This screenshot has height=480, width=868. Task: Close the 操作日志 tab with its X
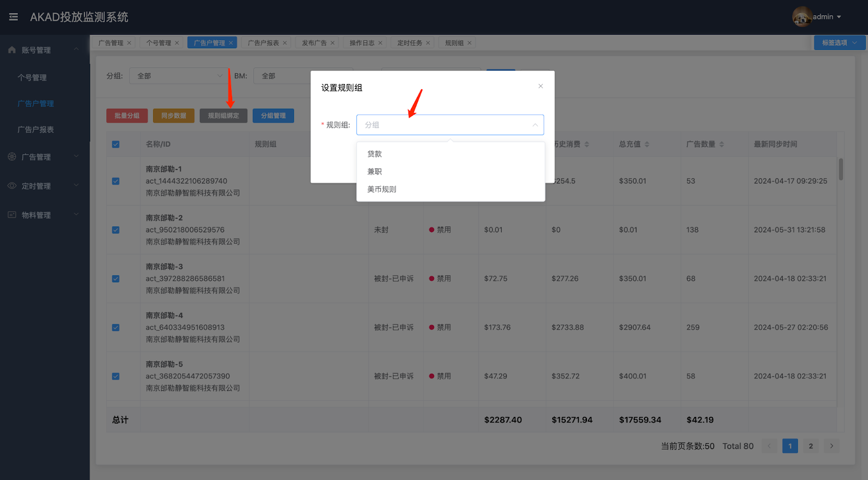pyautogui.click(x=380, y=43)
